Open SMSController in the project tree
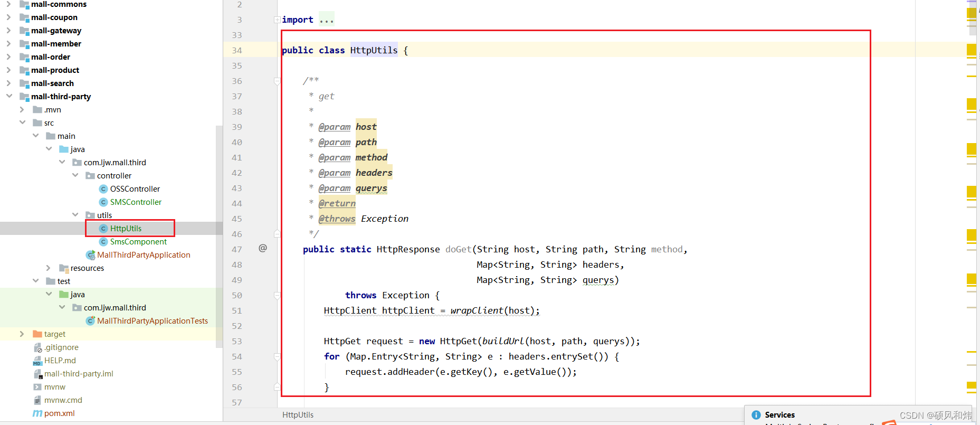980x425 pixels. (136, 202)
